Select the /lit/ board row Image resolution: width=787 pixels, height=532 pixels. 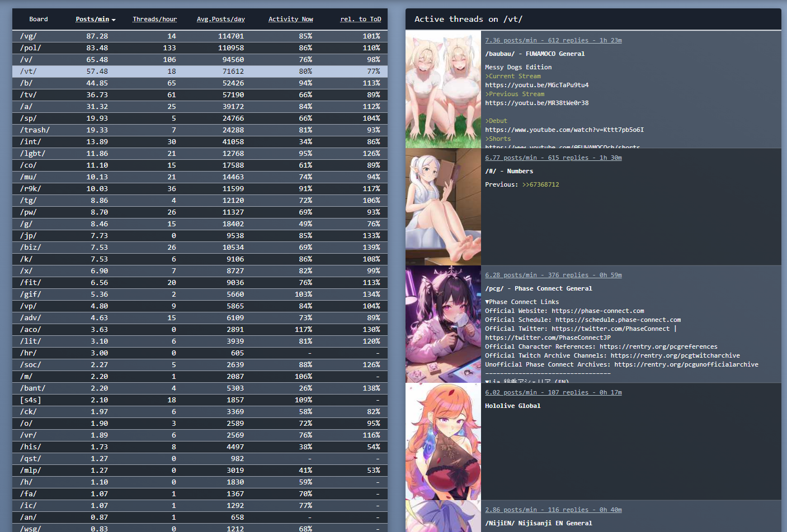[200, 341]
